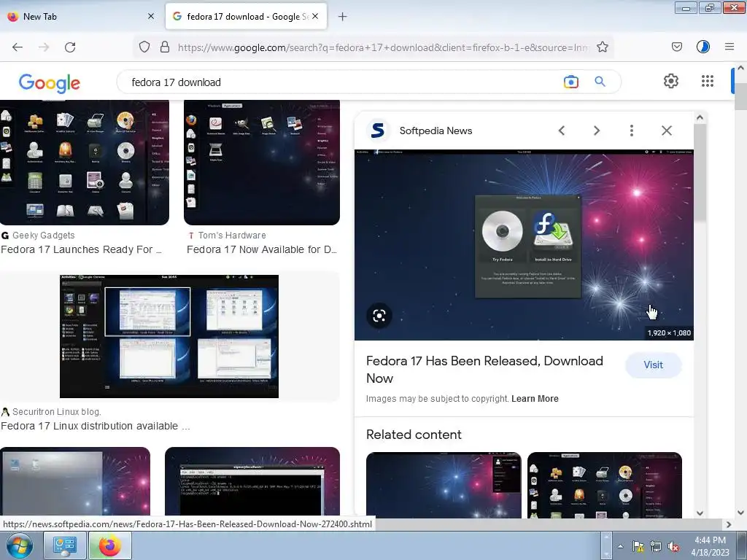Open first related content fireworks thumbnail
747x560 pixels.
coord(444,485)
